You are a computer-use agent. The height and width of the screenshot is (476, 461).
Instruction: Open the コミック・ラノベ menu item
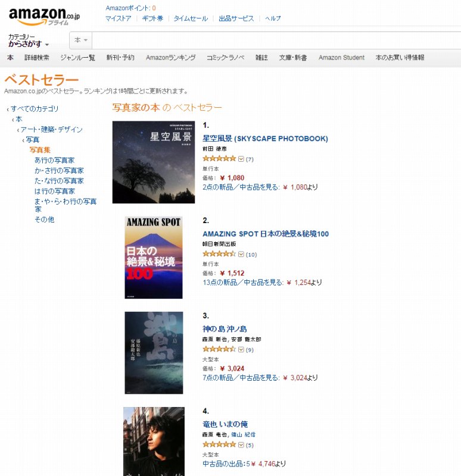click(225, 57)
